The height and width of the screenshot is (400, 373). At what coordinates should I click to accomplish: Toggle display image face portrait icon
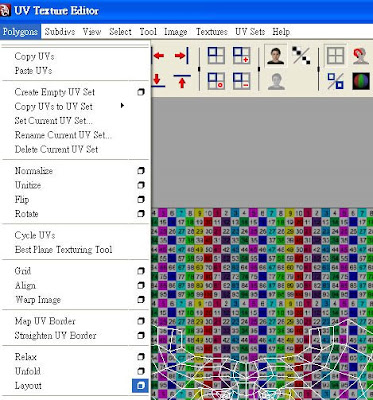tap(276, 55)
